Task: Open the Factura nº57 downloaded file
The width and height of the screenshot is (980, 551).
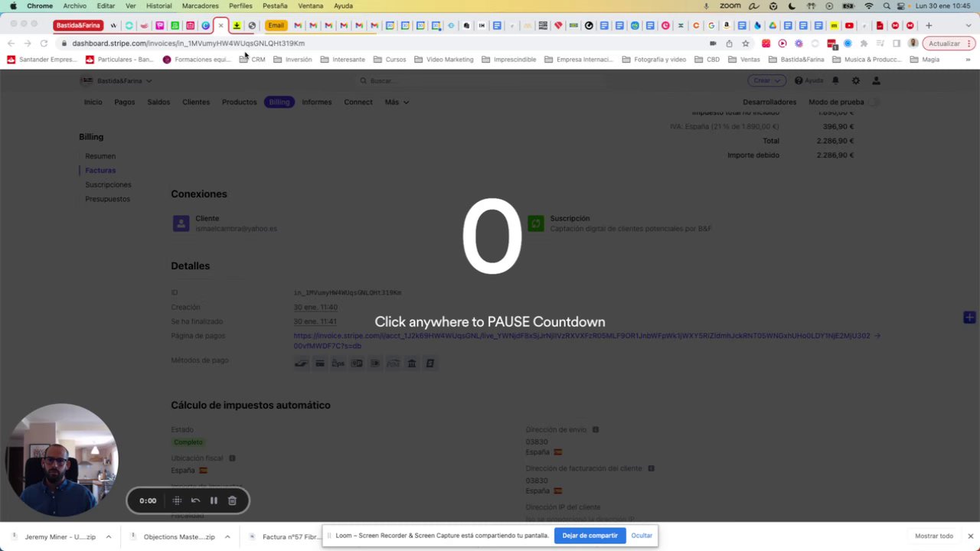Action: tap(284, 536)
